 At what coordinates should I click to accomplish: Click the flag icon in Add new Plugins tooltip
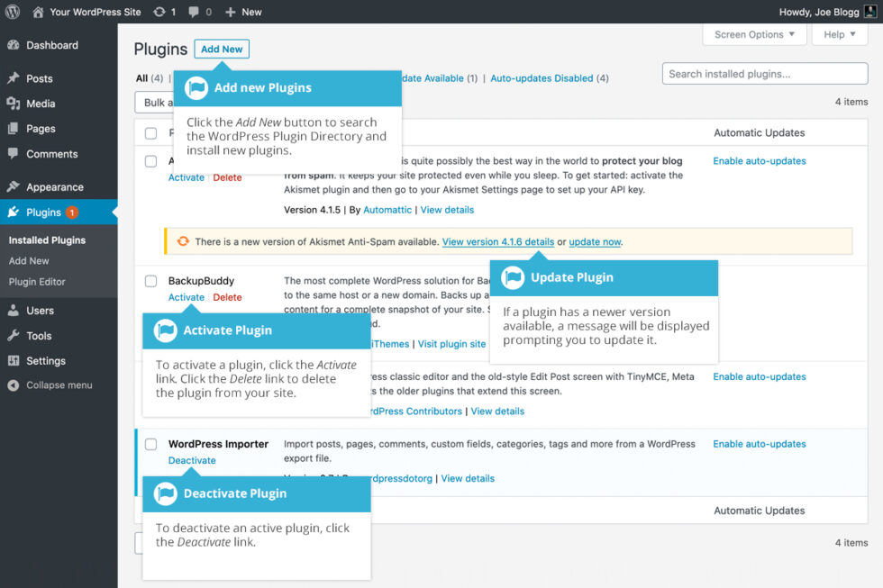click(196, 87)
